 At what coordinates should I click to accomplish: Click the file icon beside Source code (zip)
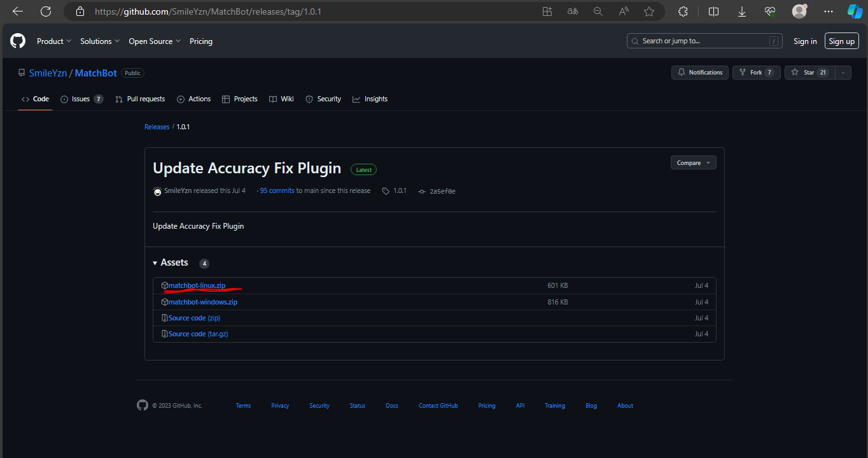pos(165,318)
